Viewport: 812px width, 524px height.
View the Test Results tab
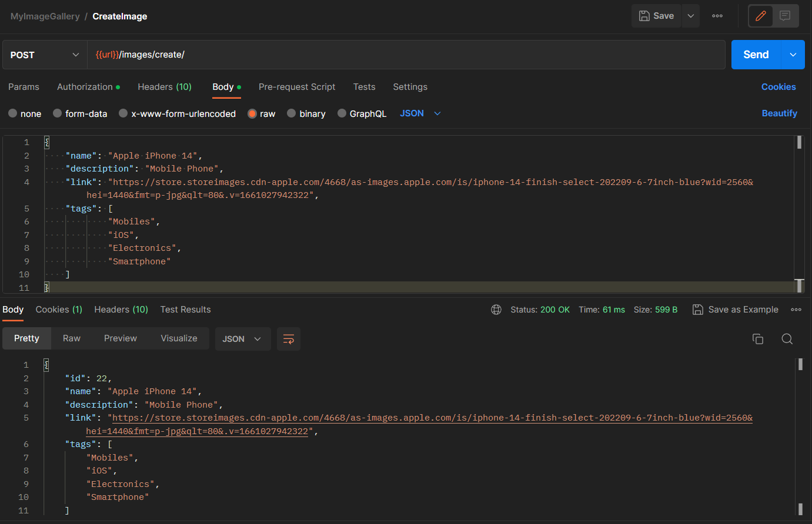[185, 310]
